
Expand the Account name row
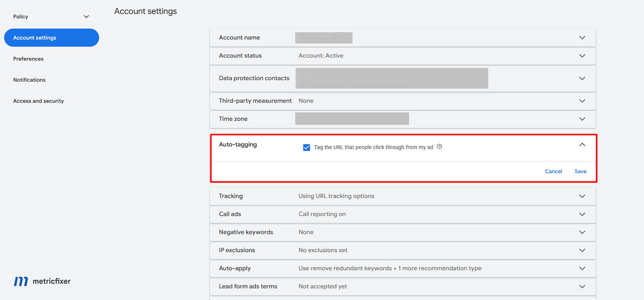point(582,38)
